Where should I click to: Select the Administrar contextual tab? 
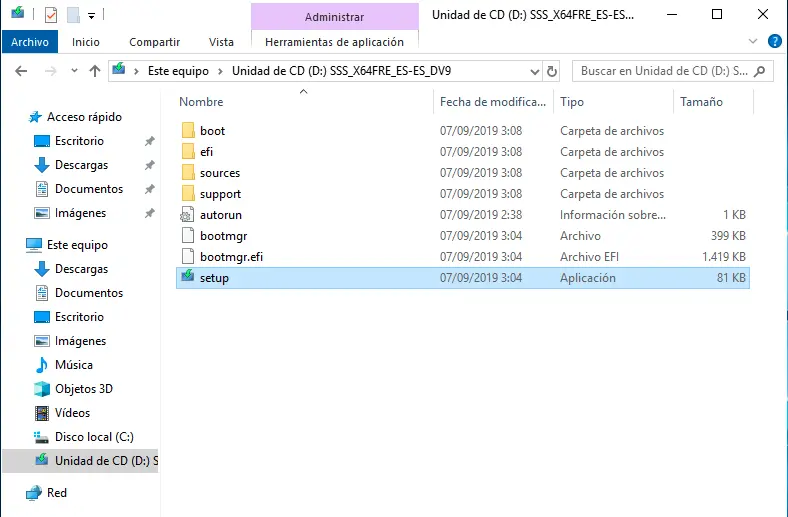tap(334, 17)
